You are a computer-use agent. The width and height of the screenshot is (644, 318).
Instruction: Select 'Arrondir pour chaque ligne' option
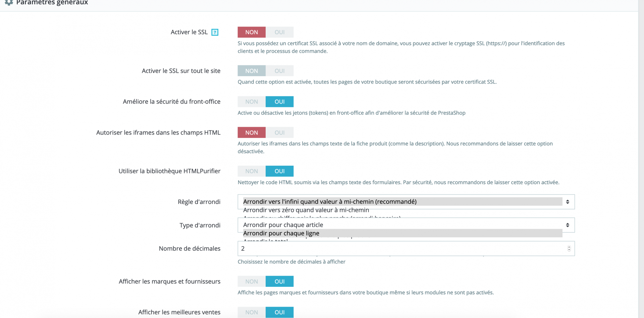click(402, 233)
